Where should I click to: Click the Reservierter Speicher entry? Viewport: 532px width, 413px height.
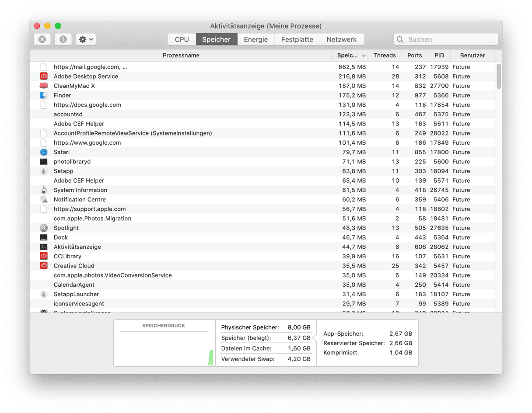click(x=367, y=343)
